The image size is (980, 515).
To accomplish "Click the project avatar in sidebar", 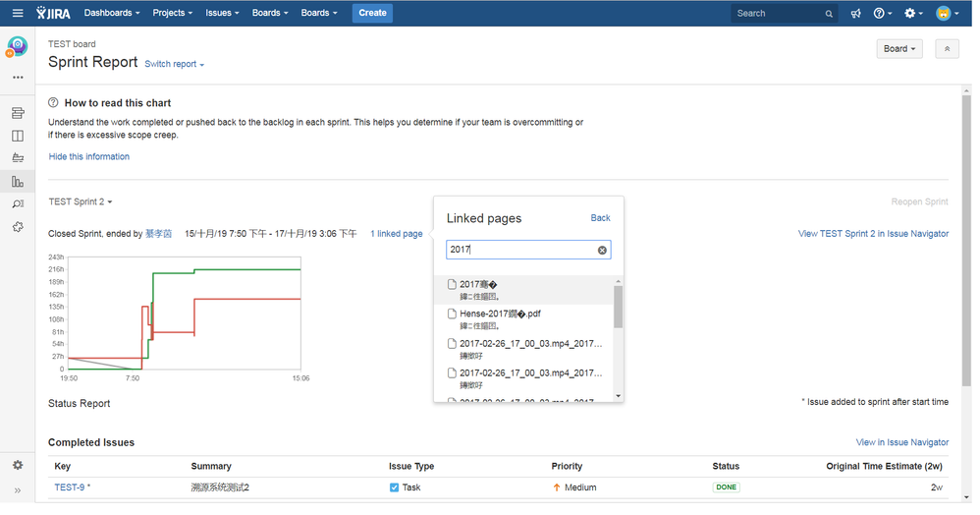I will tap(17, 46).
